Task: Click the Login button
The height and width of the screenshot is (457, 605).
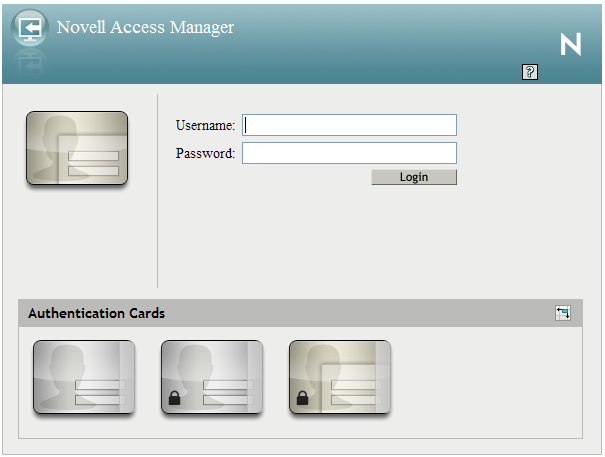Action: (x=414, y=177)
